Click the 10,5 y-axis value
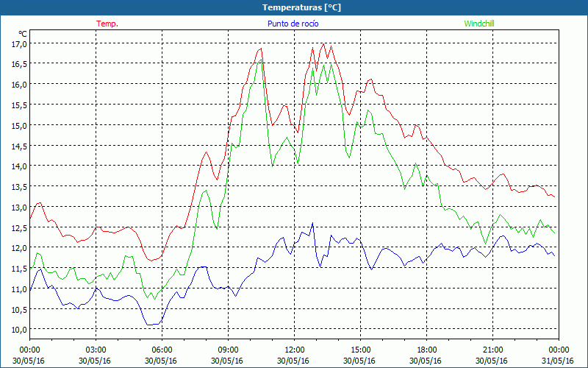 click(x=19, y=309)
